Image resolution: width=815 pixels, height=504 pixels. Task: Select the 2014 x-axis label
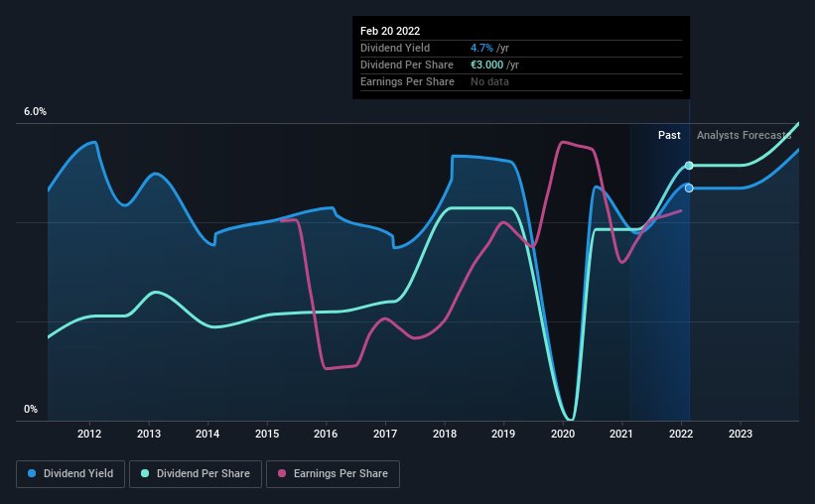pos(207,434)
